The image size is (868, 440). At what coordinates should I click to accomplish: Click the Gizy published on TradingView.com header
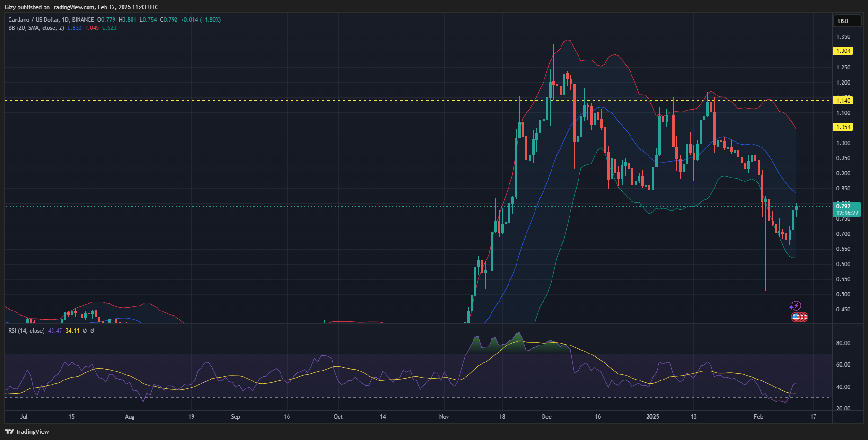(x=81, y=7)
